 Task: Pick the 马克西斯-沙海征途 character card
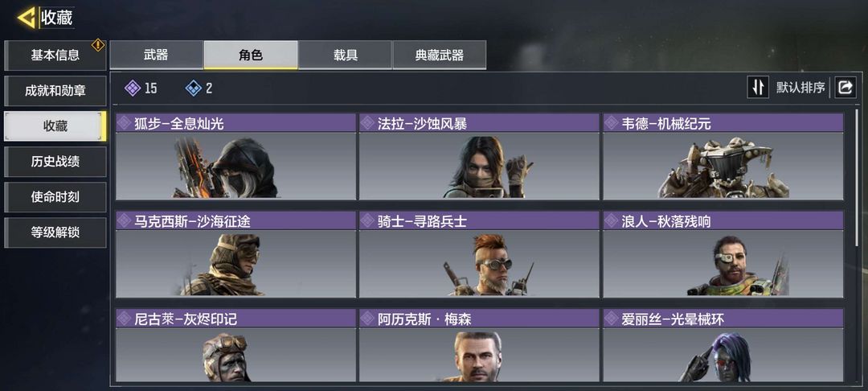[235, 254]
